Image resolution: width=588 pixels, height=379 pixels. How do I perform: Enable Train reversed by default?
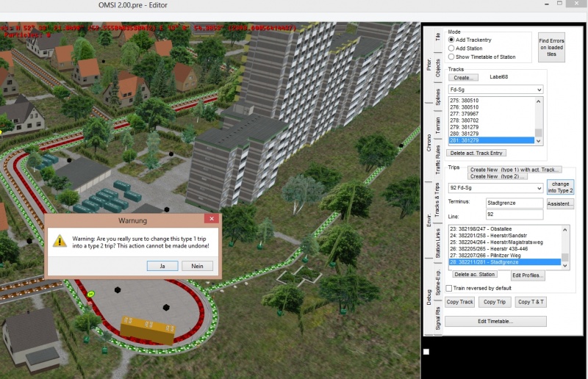[x=450, y=288]
